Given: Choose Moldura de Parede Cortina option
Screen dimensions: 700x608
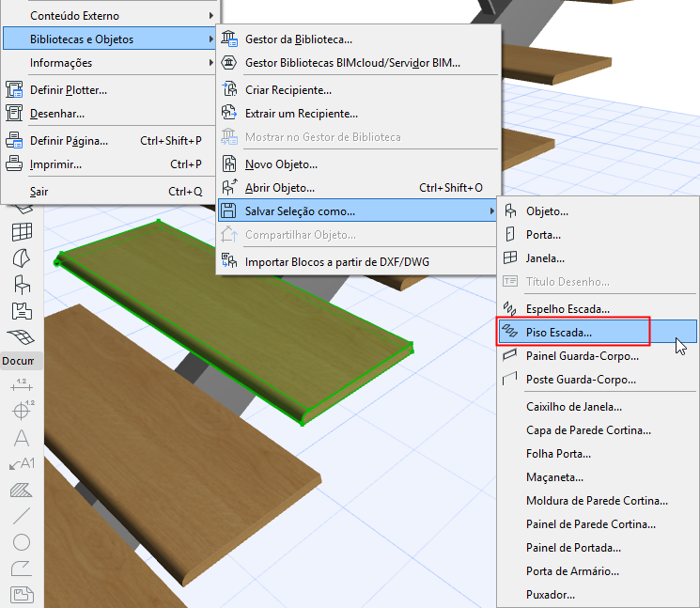Looking at the screenshot, I should (x=598, y=501).
